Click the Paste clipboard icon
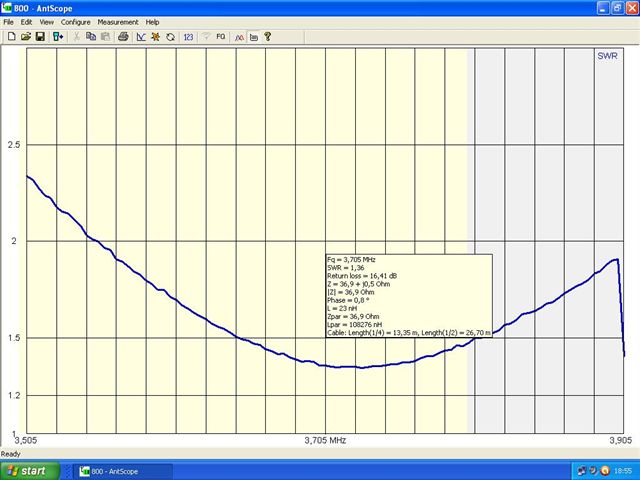 tap(105, 37)
